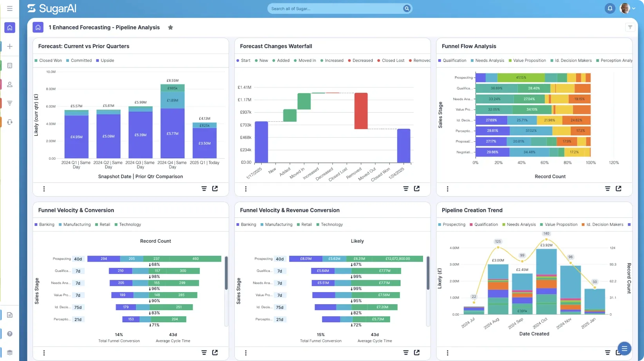The image size is (644, 361).
Task: Open kebab menu of Forecast: Current vs Prior Quarters
Action: pos(44,189)
